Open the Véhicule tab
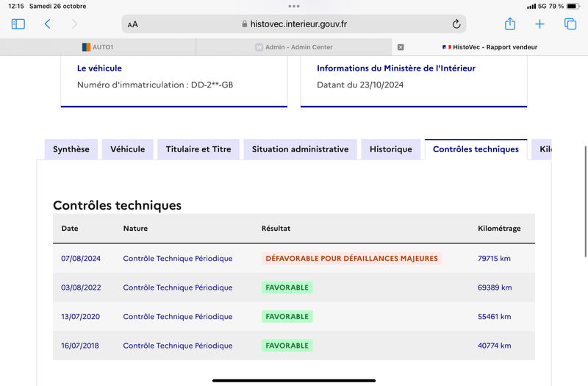 127,149
